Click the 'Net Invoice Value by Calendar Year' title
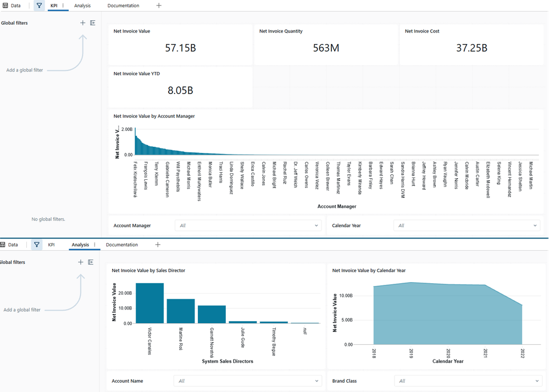 click(369, 270)
